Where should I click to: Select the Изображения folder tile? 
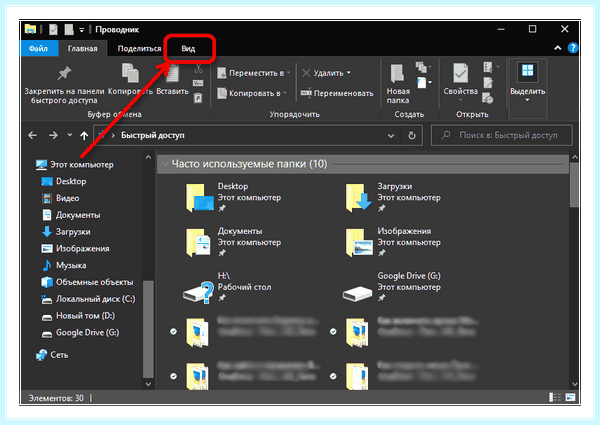[393, 242]
